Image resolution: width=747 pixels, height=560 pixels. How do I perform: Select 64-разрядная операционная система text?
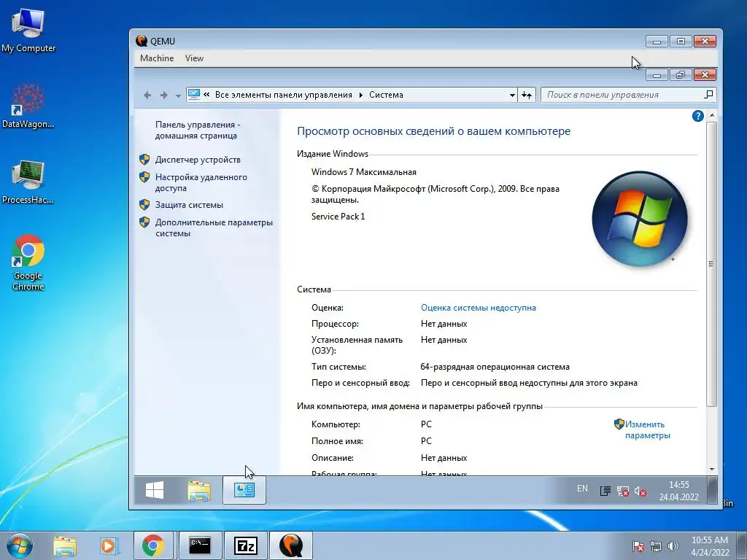(x=495, y=367)
